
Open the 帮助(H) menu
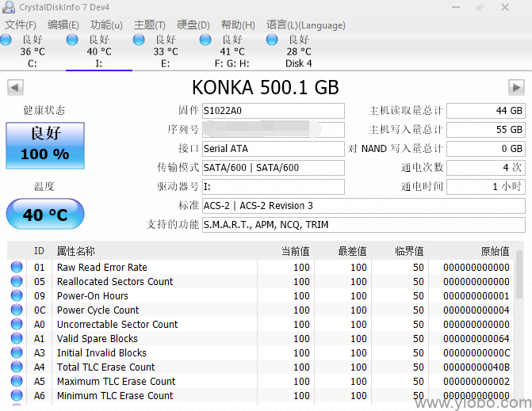point(238,25)
